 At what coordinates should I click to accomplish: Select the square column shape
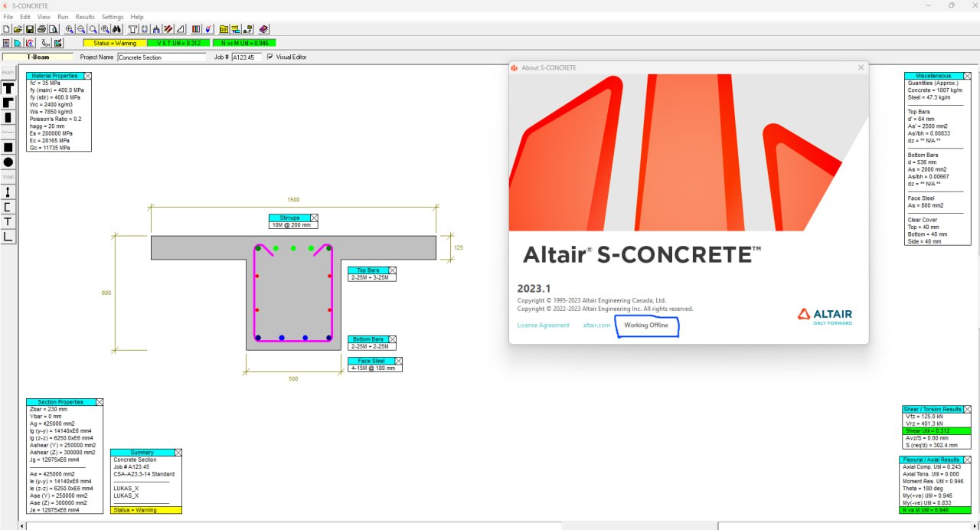[x=8, y=147]
